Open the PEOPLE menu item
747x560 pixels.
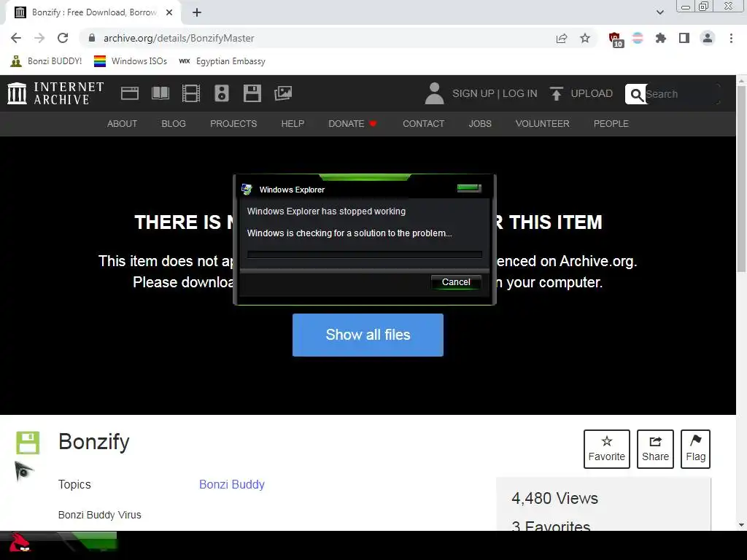pos(611,124)
